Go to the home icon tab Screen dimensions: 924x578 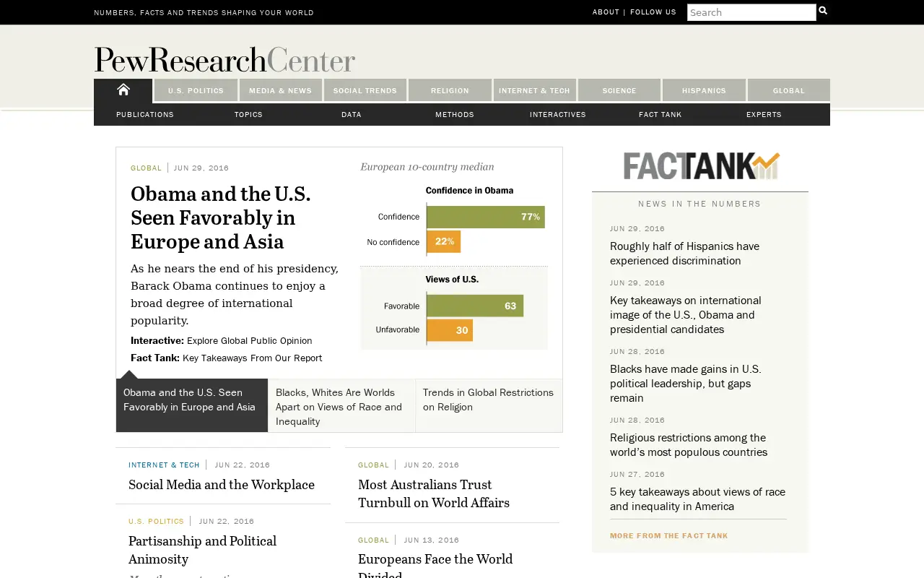coord(123,90)
